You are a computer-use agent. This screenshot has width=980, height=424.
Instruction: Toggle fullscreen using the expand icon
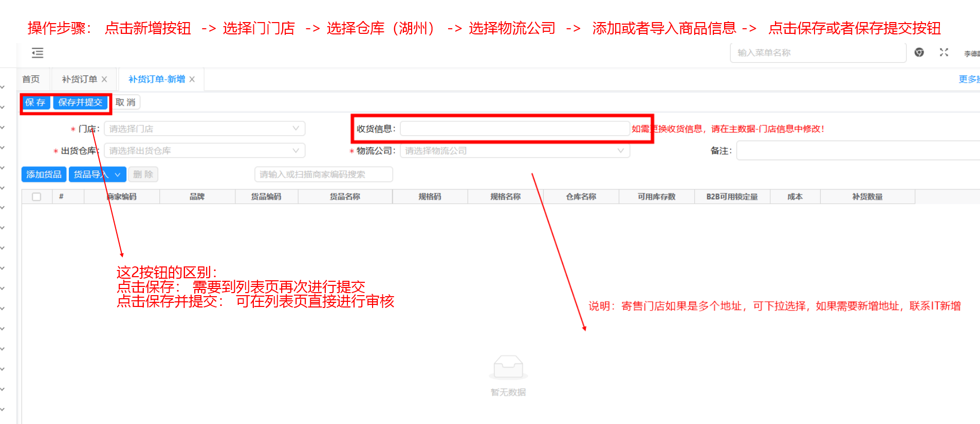pyautogui.click(x=944, y=52)
